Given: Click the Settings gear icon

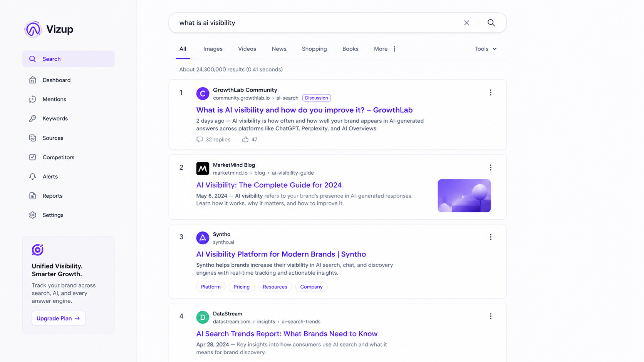Looking at the screenshot, I should (33, 215).
